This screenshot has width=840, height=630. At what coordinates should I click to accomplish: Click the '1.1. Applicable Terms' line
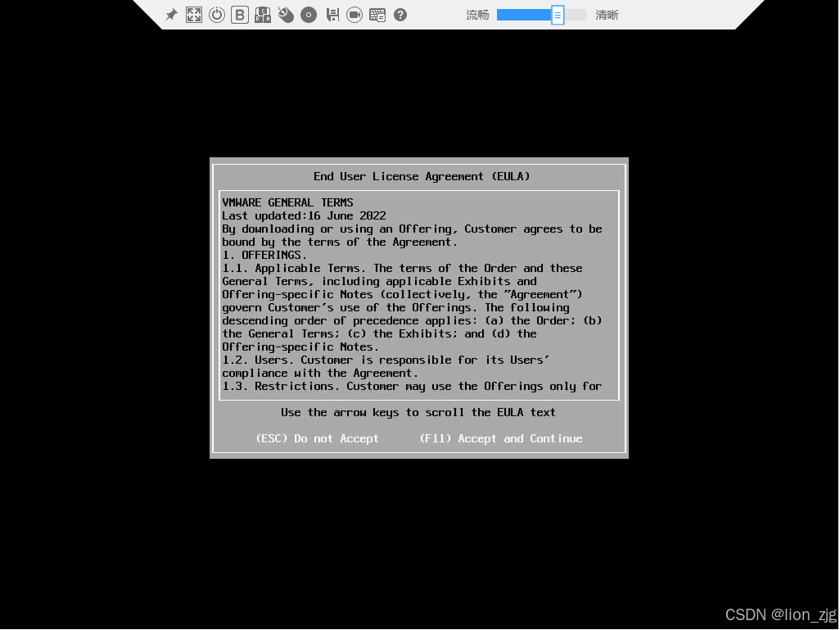[402, 268]
